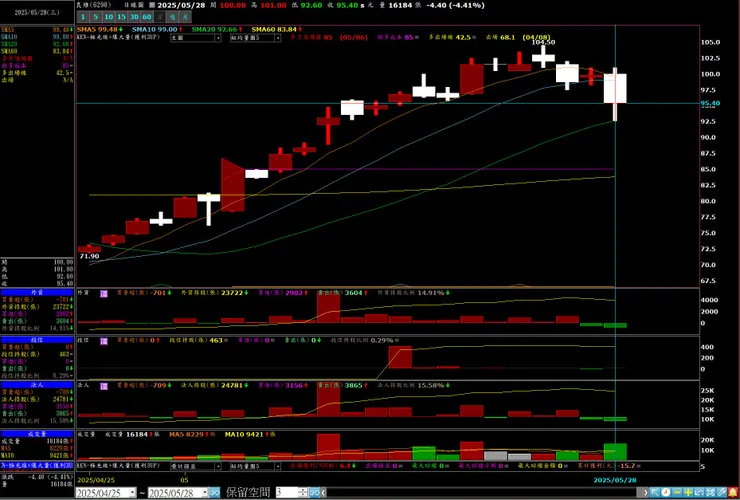Switch to 15-minute period tab

(x=121, y=17)
